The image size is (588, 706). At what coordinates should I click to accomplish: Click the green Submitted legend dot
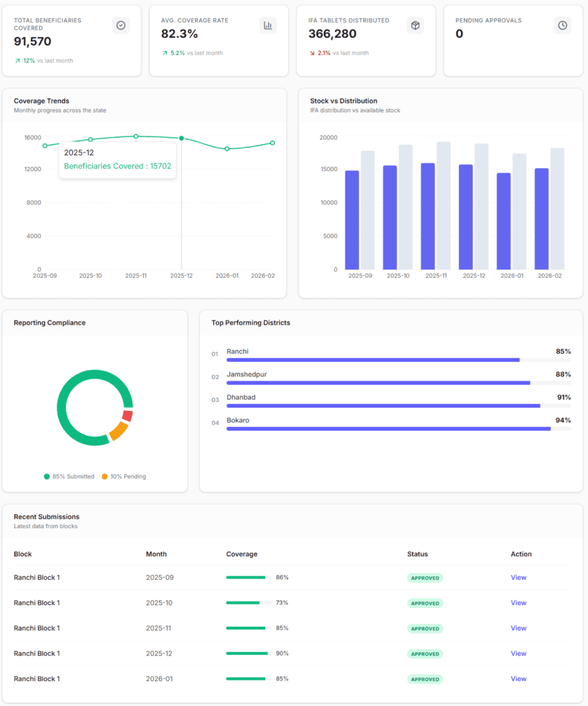(x=47, y=476)
